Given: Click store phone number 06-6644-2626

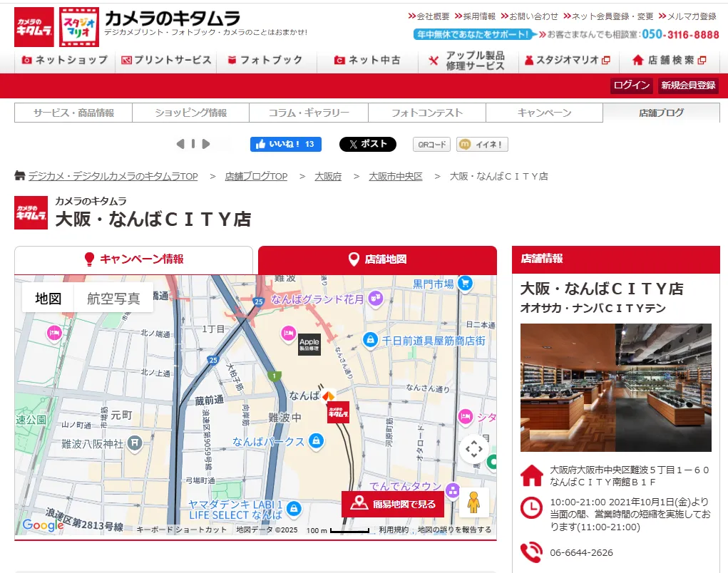Looking at the screenshot, I should (581, 552).
